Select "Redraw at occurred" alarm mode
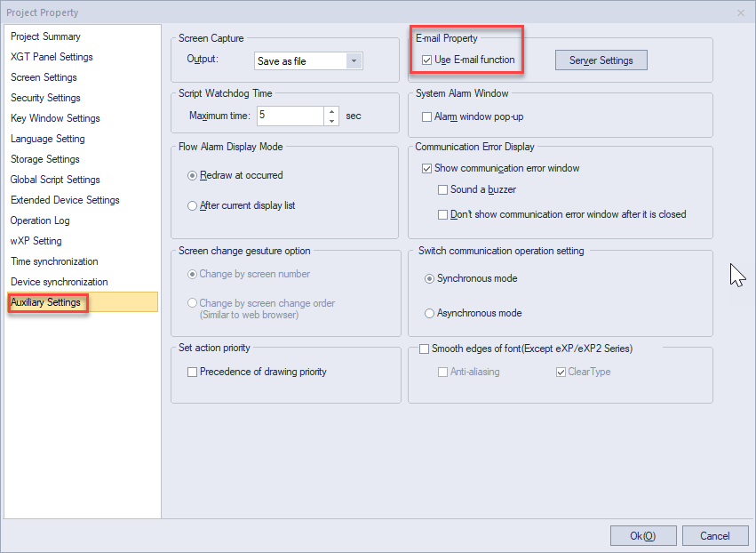Screen dimensions: 756x553 [193, 176]
